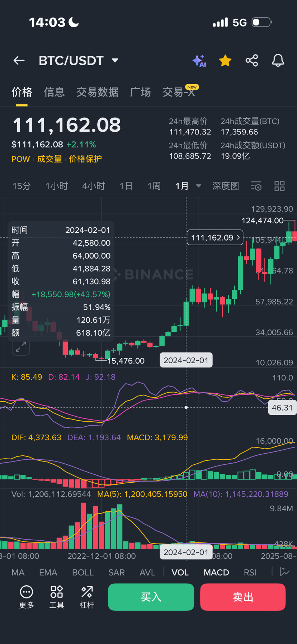Viewport: 297px width, 644px height.
Task: Tap the large 111,162.08 price
Action: pos(67,125)
